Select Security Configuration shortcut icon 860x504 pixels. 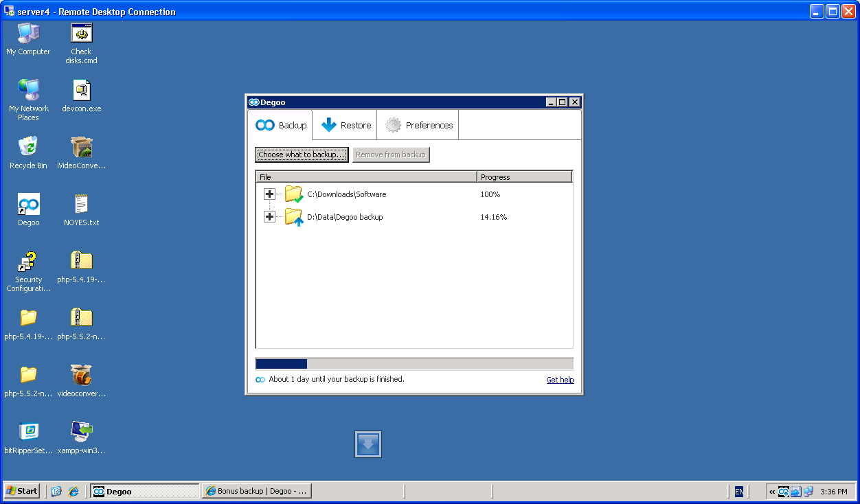coord(28,261)
